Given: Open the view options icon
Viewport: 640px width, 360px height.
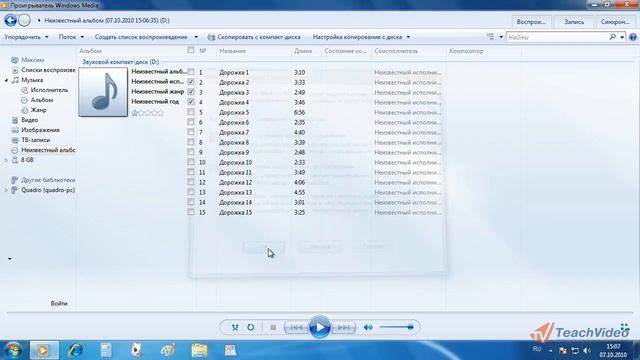Looking at the screenshot, I should click(490, 37).
